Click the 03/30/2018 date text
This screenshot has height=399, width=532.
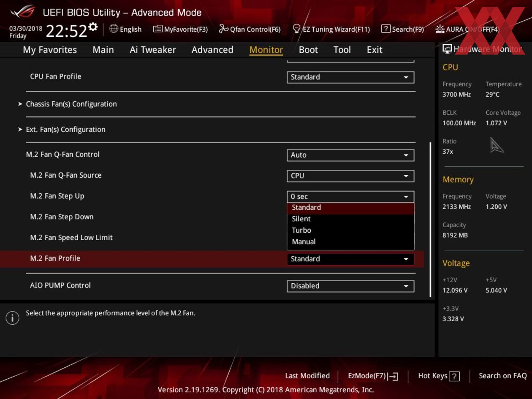click(26, 29)
